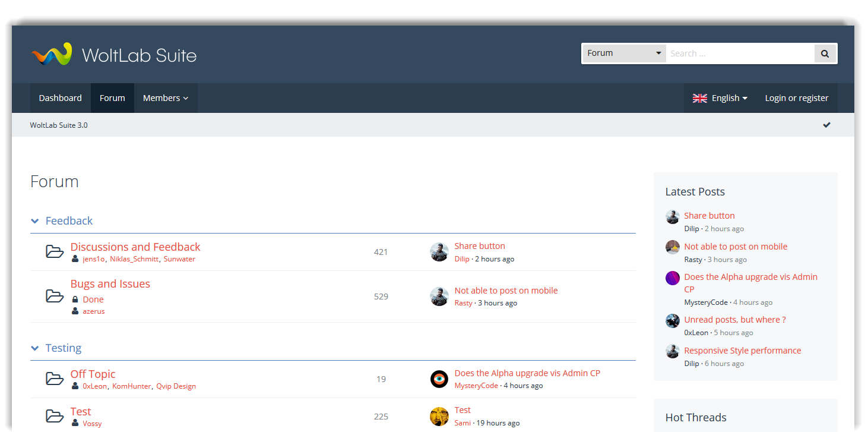Open Unread posts, but where ? thread
868x432 pixels.
point(735,320)
